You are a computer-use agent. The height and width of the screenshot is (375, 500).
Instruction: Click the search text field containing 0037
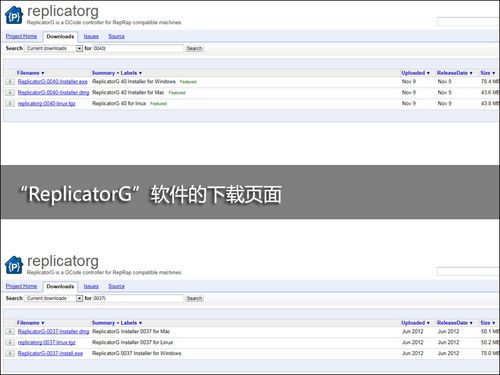click(x=138, y=298)
